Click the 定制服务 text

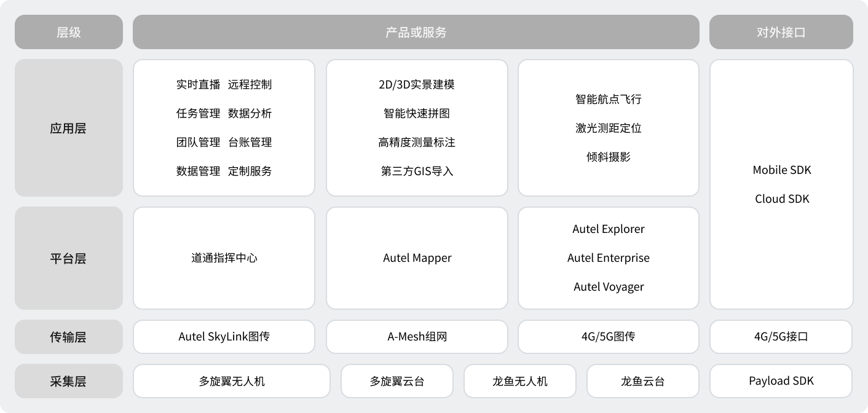point(250,171)
